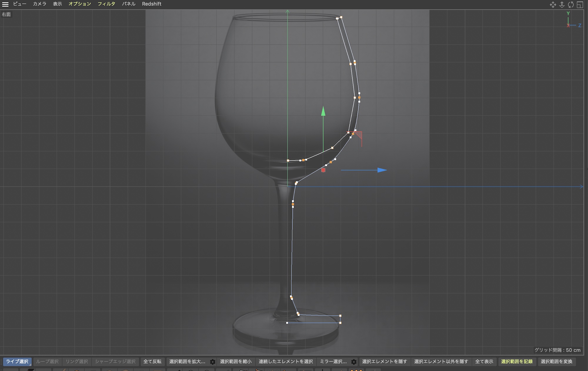Open settings gear beside ミラー選択
Viewport: 588px width, 371px height.
pyautogui.click(x=354, y=362)
